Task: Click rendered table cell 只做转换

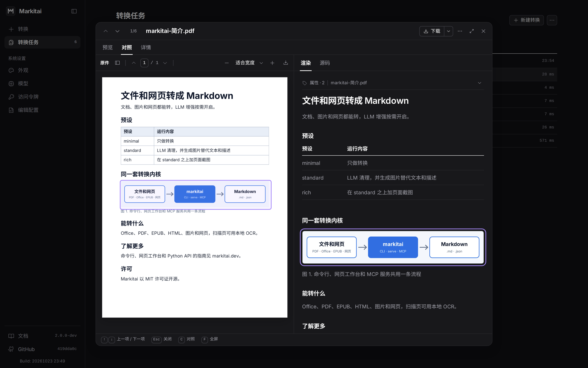Action: coord(357,163)
